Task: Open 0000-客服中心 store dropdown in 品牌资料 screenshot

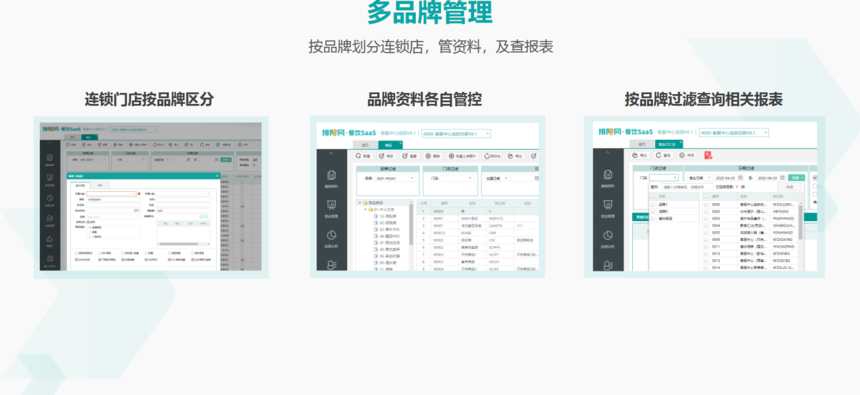Action: (x=456, y=133)
